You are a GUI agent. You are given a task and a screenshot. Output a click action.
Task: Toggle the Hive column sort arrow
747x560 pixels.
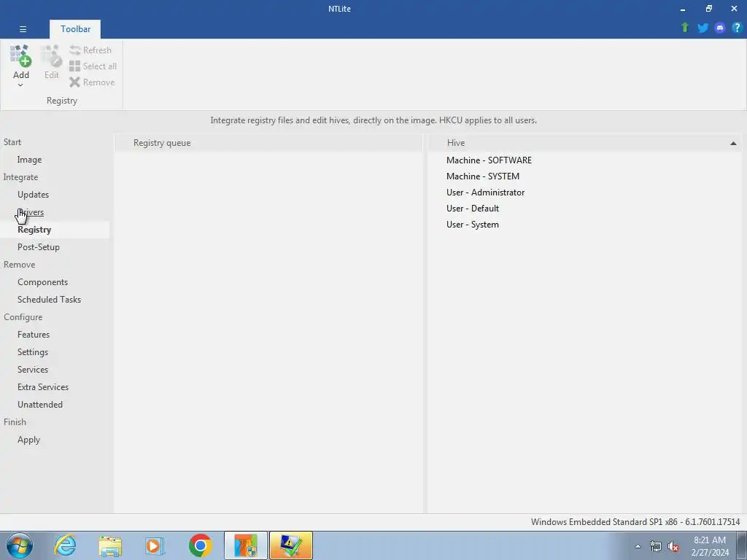733,143
